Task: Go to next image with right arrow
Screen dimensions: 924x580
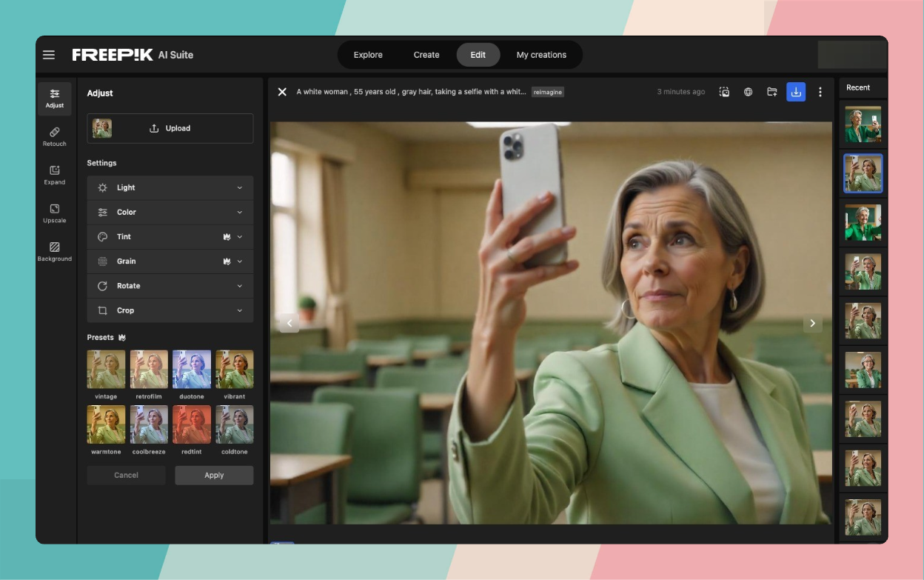Action: 812,324
